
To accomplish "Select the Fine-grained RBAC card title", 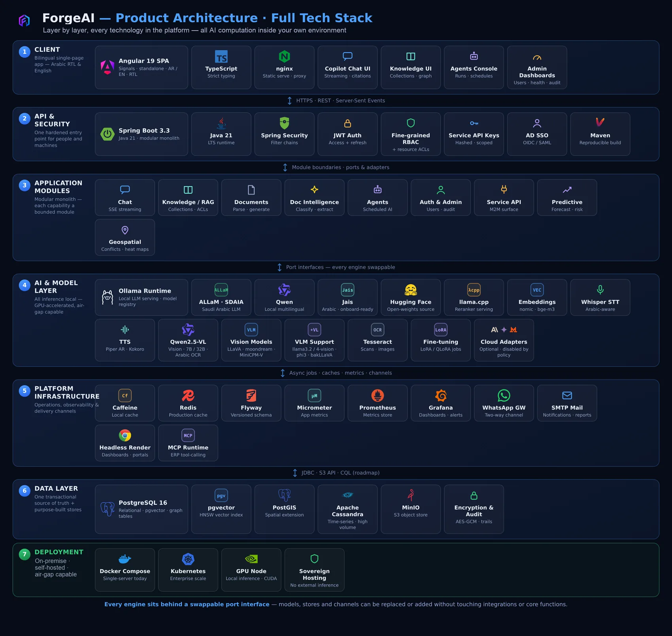I will click(x=411, y=139).
